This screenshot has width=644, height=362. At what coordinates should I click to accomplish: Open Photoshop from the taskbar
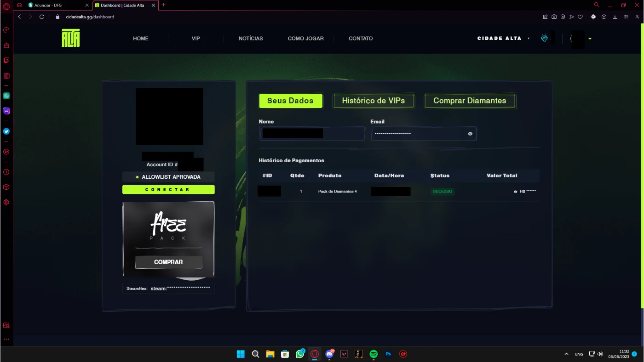(x=388, y=354)
